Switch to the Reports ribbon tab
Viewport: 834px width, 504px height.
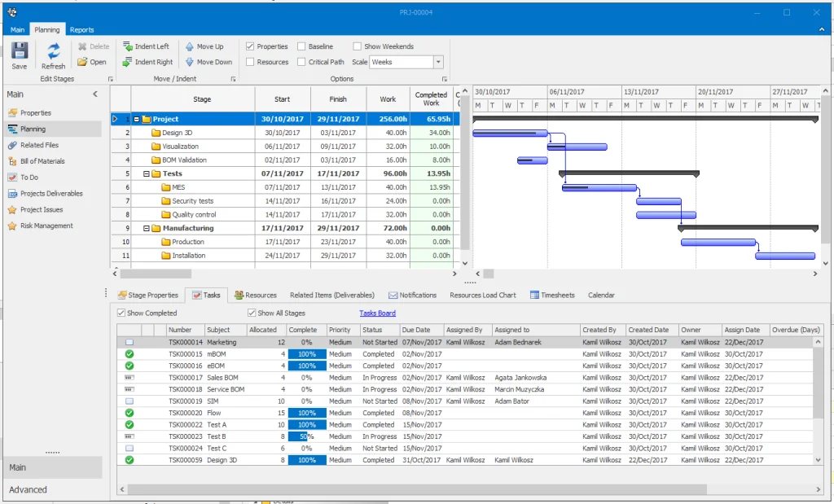[x=81, y=29]
